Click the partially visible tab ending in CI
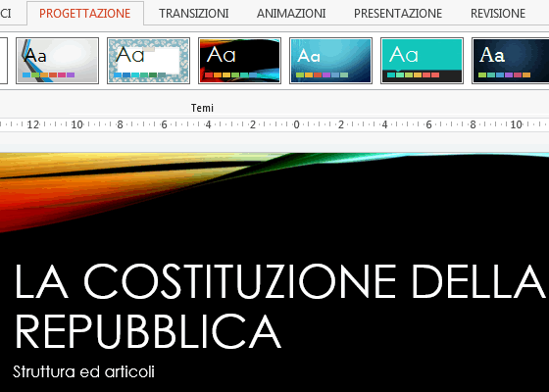The image size is (549, 392). point(6,14)
